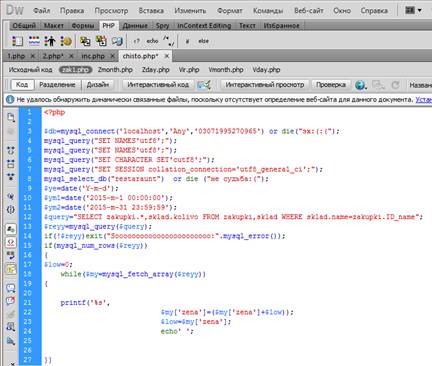Switch to Spry insert tab
Image resolution: width=432 pixels, height=366 pixels.
pyautogui.click(x=162, y=26)
